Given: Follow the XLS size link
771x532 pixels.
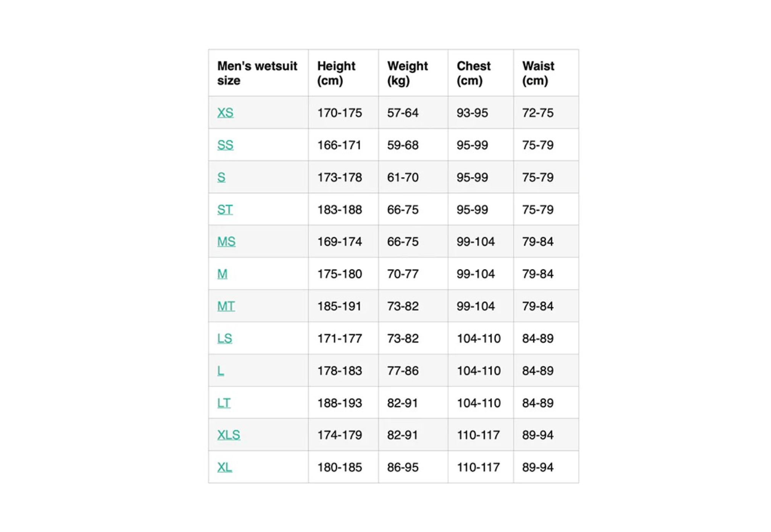Looking at the screenshot, I should click(229, 435).
